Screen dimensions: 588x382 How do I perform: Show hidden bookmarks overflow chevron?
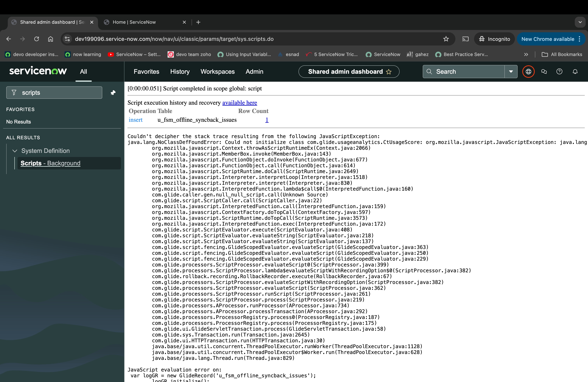[526, 54]
